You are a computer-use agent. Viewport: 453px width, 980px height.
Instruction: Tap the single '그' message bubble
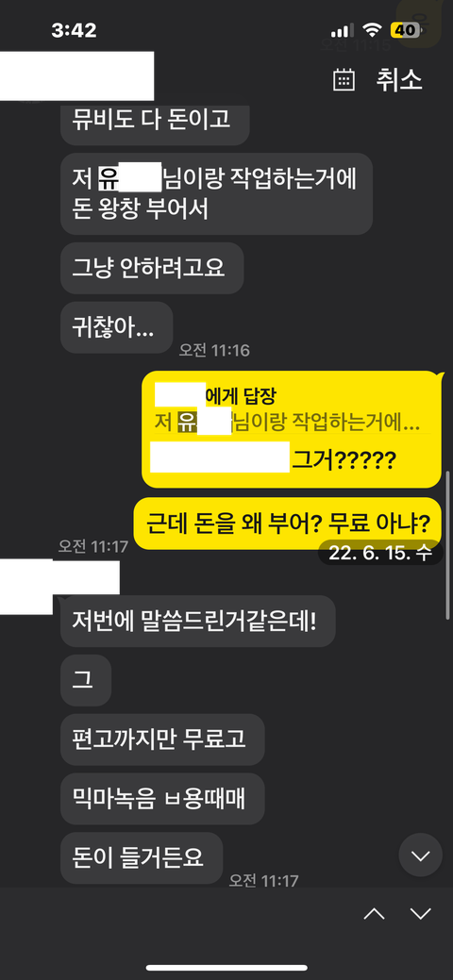(x=86, y=680)
